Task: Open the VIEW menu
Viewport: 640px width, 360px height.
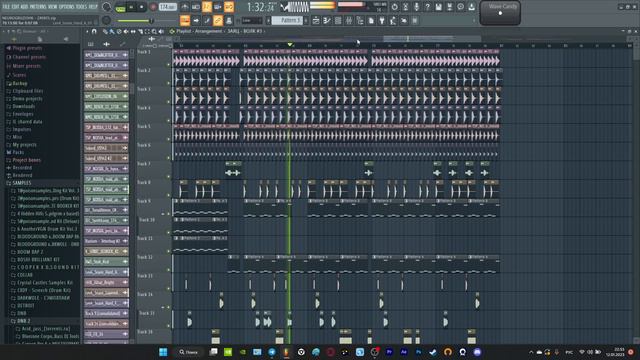Action: click(x=53, y=7)
